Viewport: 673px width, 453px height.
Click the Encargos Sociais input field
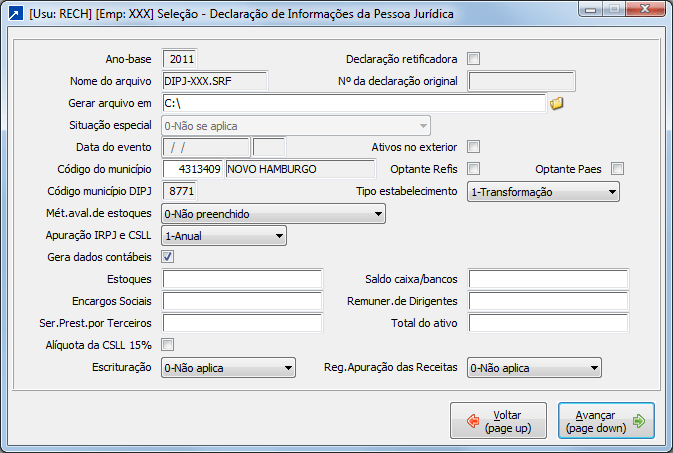[242, 301]
